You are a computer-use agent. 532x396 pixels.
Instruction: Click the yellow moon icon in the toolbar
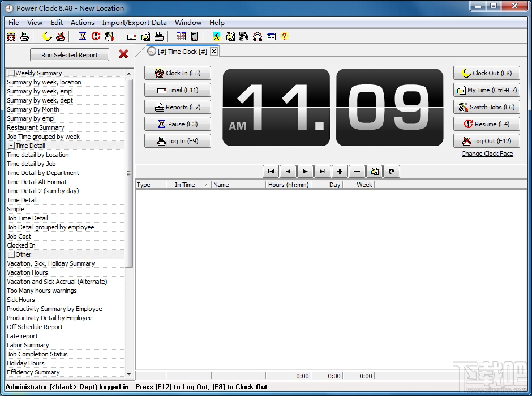pyautogui.click(x=46, y=36)
